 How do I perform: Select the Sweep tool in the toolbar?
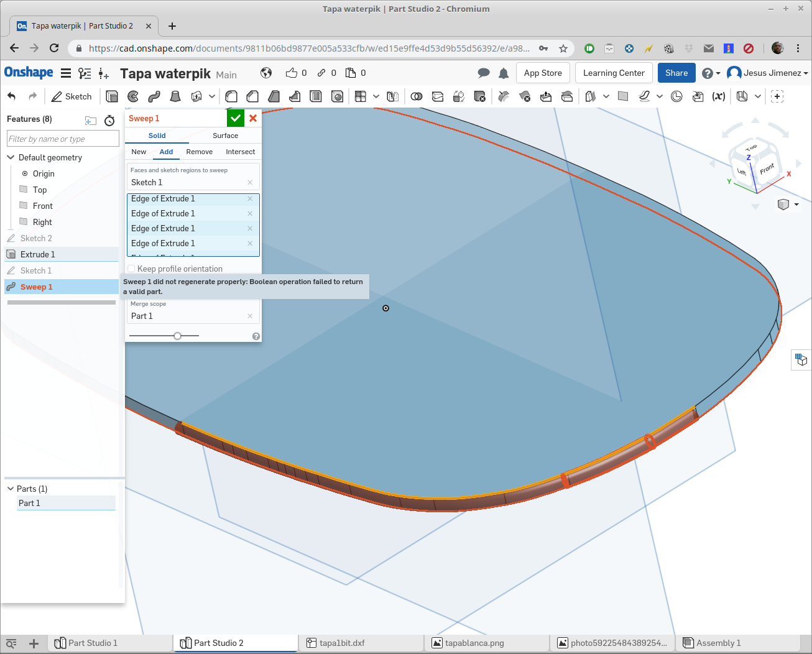tap(154, 96)
